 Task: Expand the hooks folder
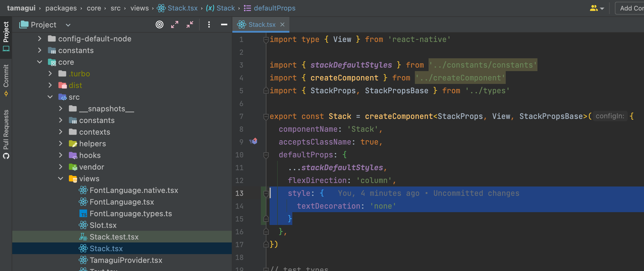click(61, 155)
